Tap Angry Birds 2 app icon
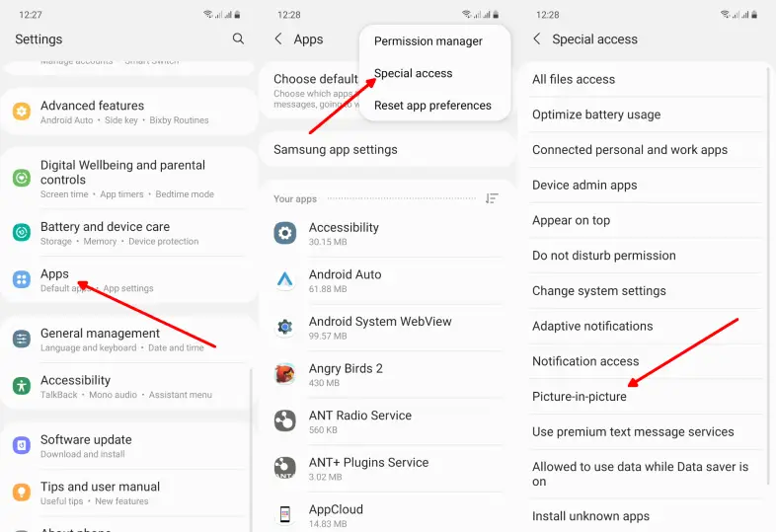776x532 pixels. pyautogui.click(x=285, y=374)
